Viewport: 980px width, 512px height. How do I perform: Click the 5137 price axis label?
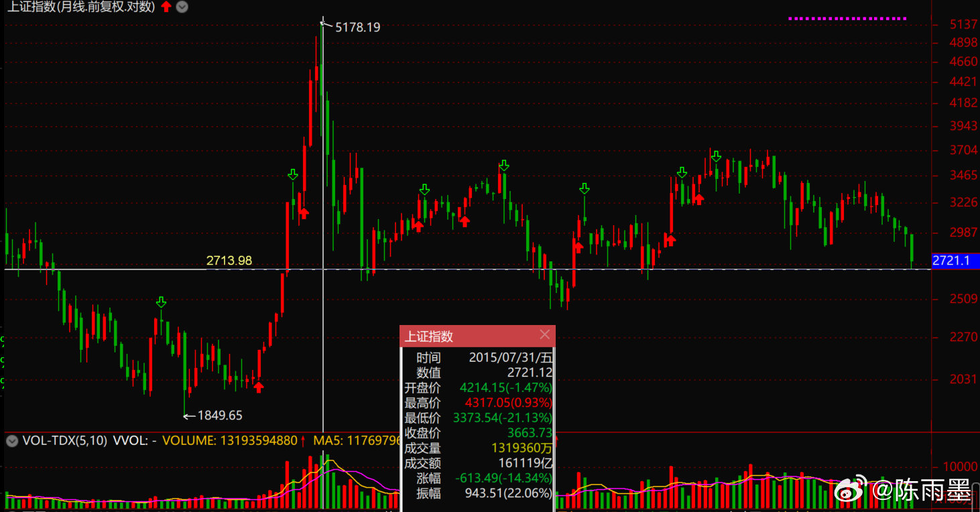pos(964,25)
